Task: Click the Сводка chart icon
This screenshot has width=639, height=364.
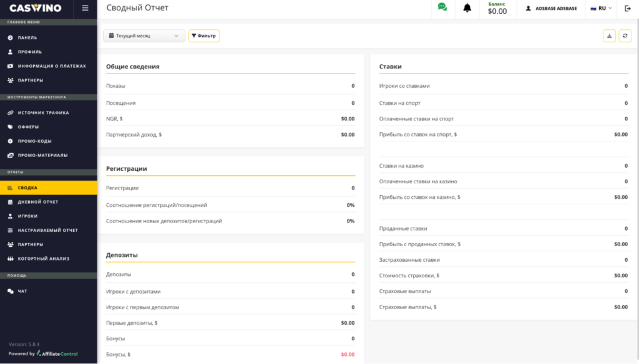Action: [10, 188]
